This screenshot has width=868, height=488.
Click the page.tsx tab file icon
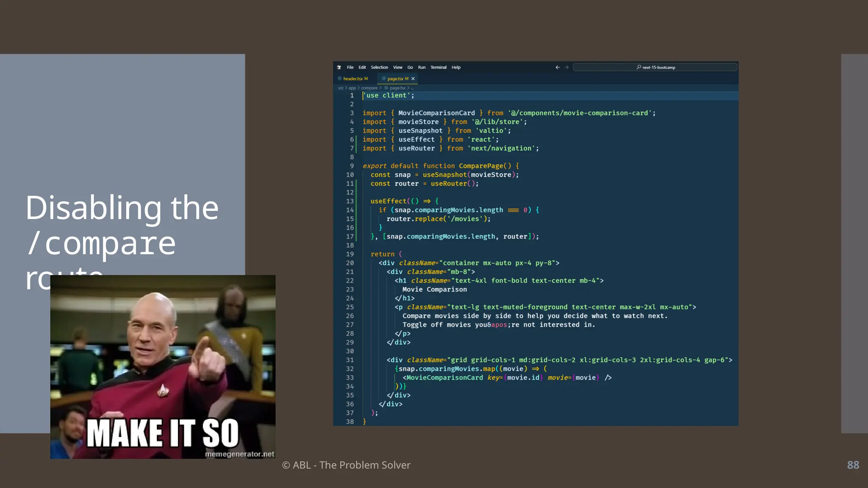pos(384,78)
